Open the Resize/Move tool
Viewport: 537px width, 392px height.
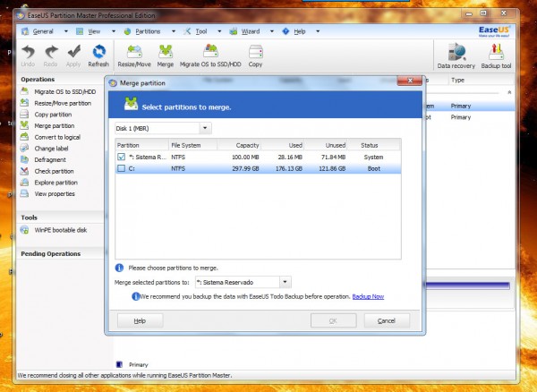click(134, 55)
